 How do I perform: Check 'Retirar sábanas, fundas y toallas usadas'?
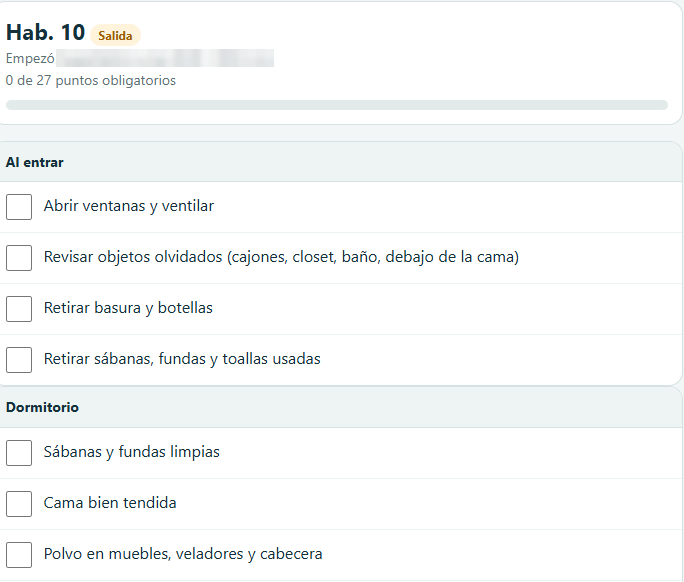[x=19, y=360]
